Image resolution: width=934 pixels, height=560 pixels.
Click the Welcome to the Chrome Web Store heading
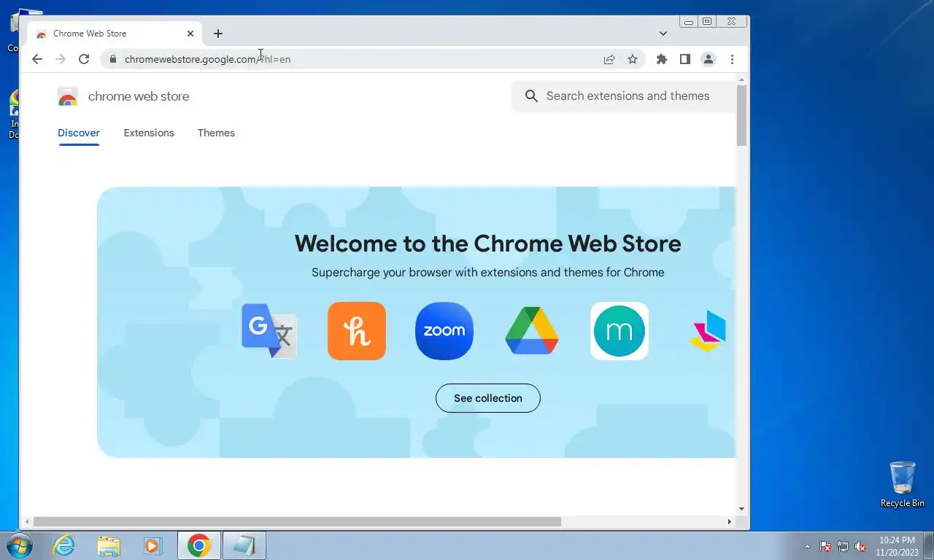coord(487,243)
